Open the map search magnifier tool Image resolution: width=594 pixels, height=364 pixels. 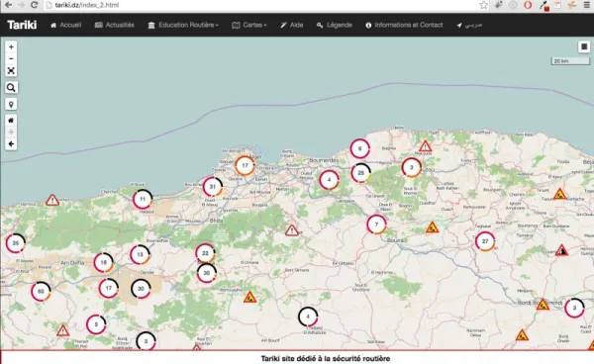coord(11,88)
